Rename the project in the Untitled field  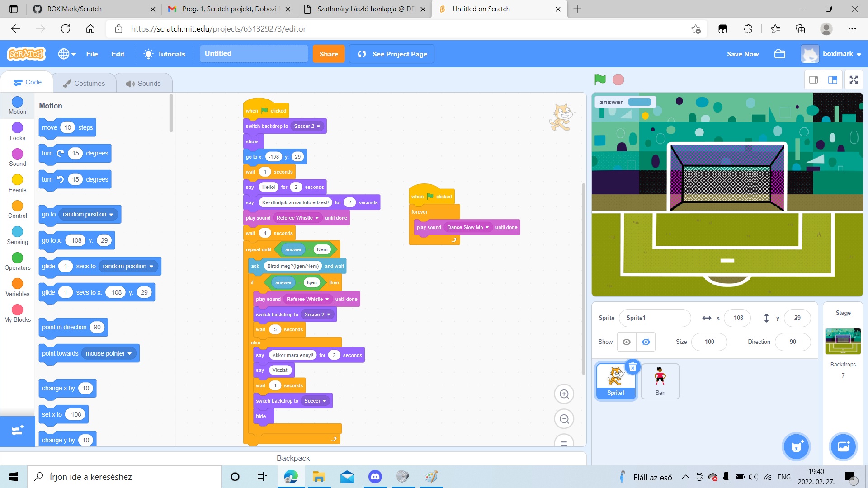pos(254,53)
